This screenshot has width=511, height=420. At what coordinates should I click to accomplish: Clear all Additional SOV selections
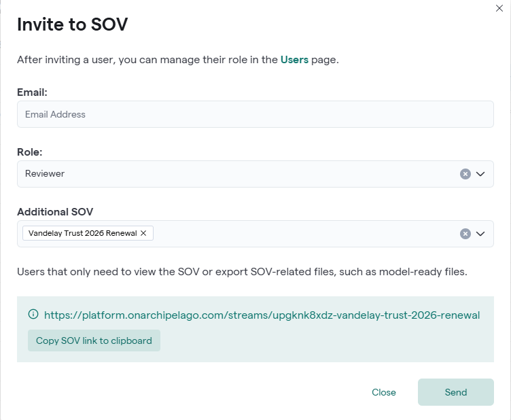[x=465, y=234]
